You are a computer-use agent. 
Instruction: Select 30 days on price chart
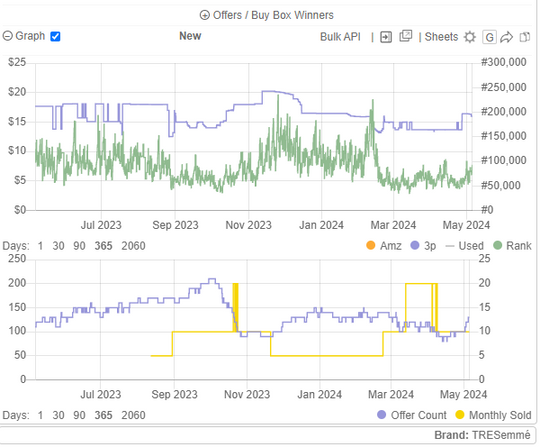[58, 246]
